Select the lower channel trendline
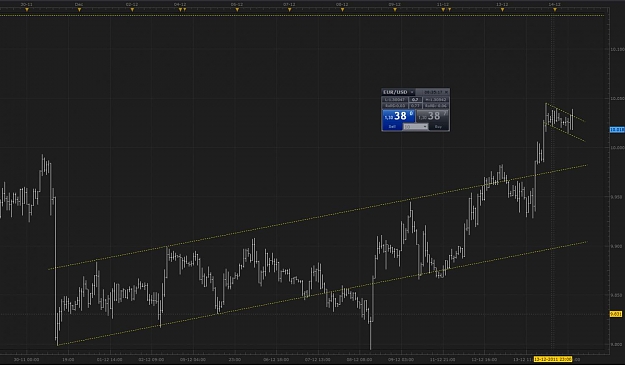The width and height of the screenshot is (625, 365). (x=323, y=293)
